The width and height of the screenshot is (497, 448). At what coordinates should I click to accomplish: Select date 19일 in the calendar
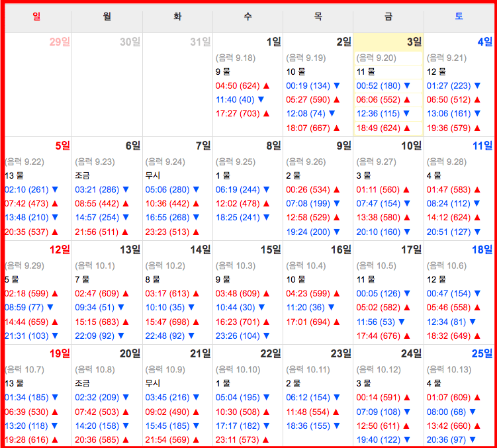pos(60,353)
